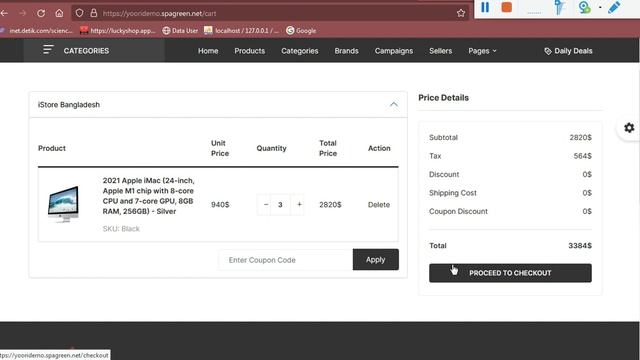Viewport: 640px width, 360px height.
Task: Decrease iMac quantity with minus button
Action: point(266,204)
